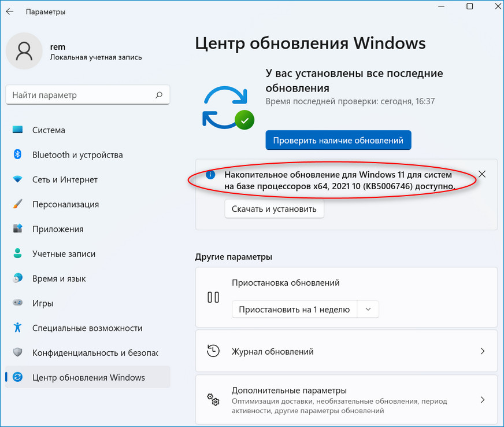Image resolution: width=504 pixels, height=427 pixels.
Task: Open the Система settings section
Action: [49, 130]
